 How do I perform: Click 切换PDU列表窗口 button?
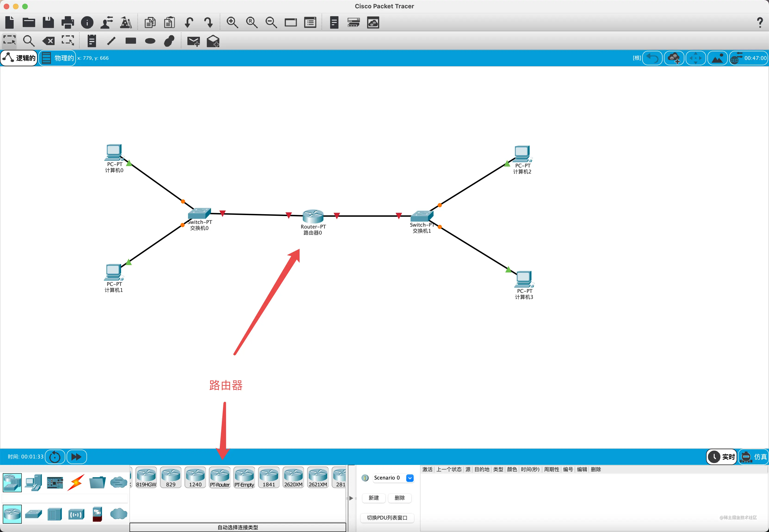pyautogui.click(x=387, y=518)
